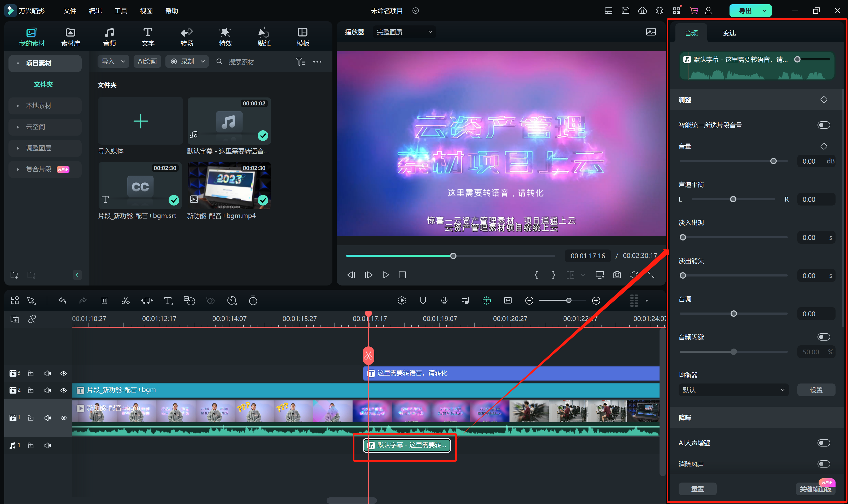
Task: Open the scope display icon above preview
Action: (x=651, y=32)
